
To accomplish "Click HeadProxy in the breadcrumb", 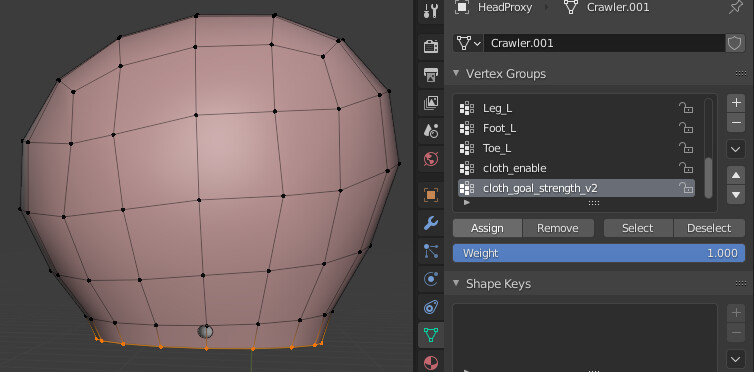I will coord(505,7).
